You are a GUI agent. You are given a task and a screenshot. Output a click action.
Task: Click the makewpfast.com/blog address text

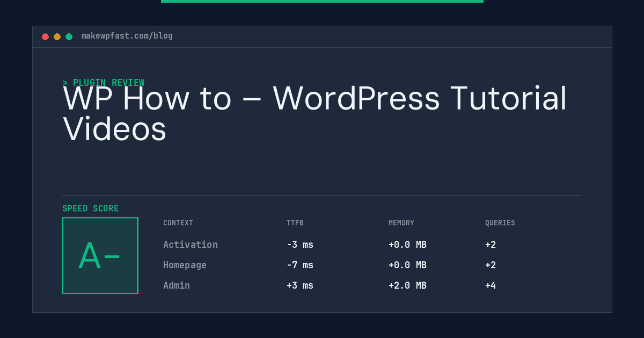[x=127, y=36]
